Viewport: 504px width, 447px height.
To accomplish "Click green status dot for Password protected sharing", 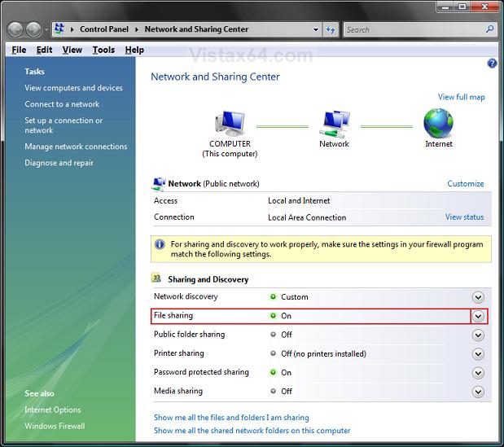I will (273, 372).
